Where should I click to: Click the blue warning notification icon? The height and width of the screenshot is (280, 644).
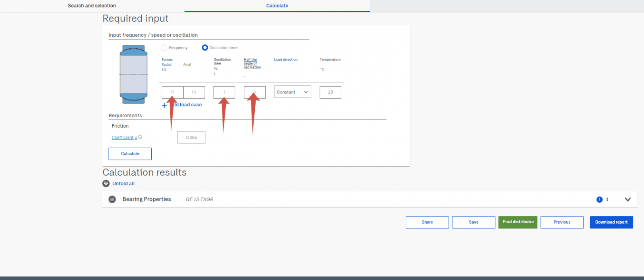599,199
